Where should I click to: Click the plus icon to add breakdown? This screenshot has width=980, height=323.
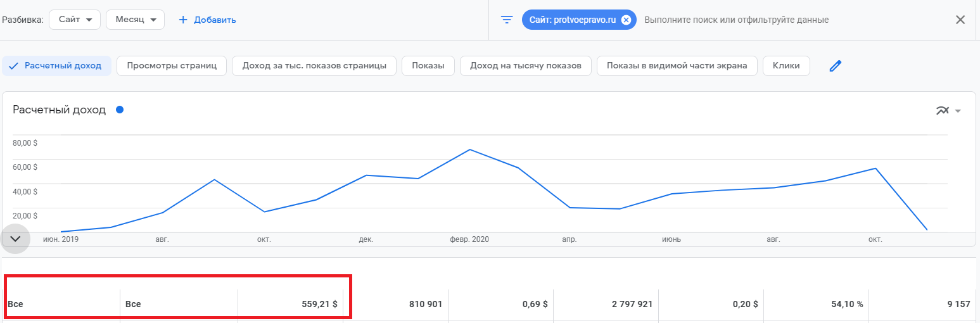coord(183,20)
